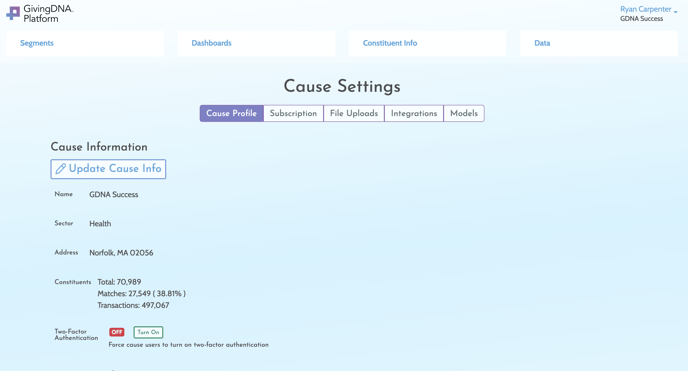Click the Norfolk, MA address value
This screenshot has height=371, width=688.
121,253
